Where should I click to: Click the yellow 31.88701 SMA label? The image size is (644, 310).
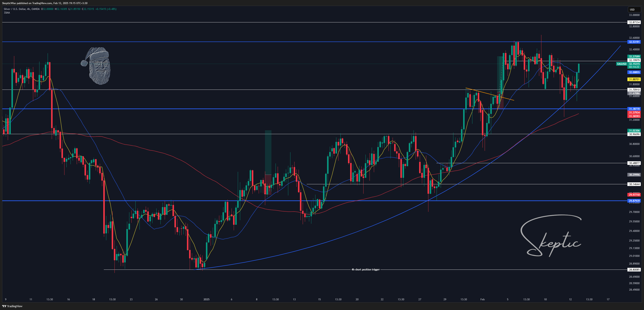[x=634, y=79]
